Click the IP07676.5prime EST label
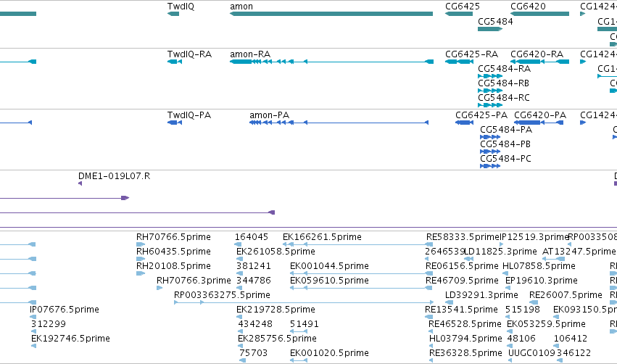The image size is (617, 364). pos(64,310)
